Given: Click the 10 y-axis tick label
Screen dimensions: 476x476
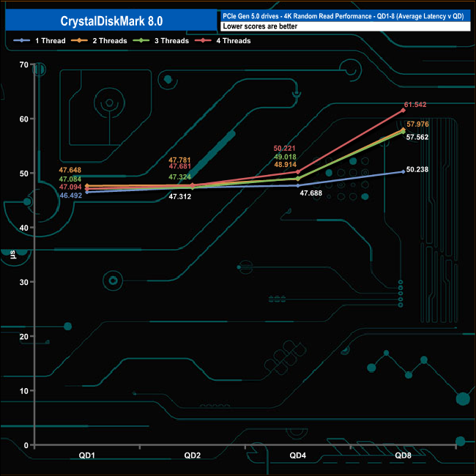Looking at the screenshot, I should pyautogui.click(x=23, y=391).
